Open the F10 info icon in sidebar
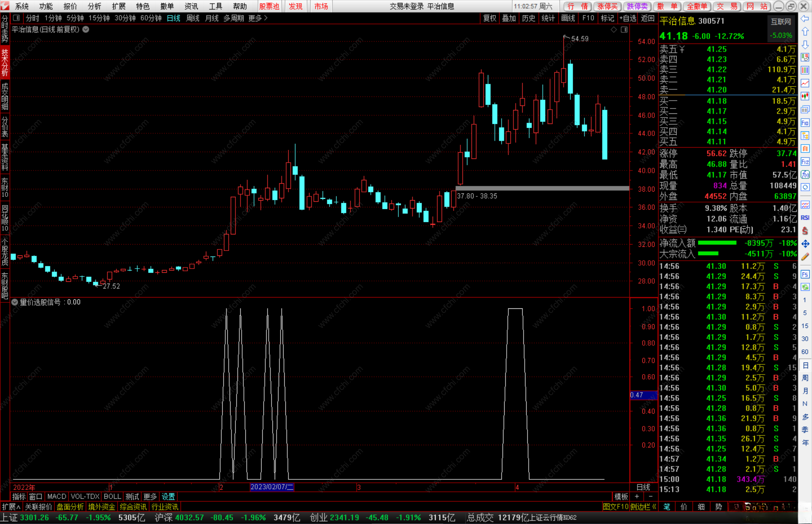The height and width of the screenshot is (524, 812). 805,122
